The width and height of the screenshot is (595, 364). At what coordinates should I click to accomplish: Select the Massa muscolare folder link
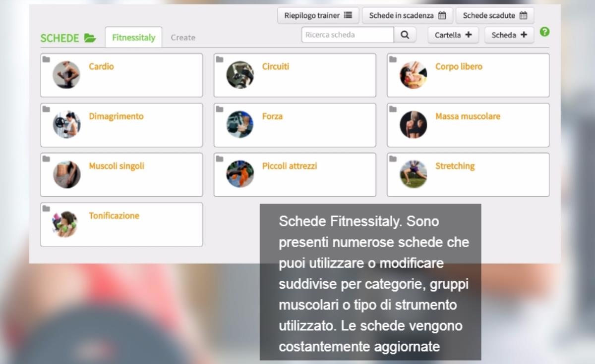pos(468,116)
